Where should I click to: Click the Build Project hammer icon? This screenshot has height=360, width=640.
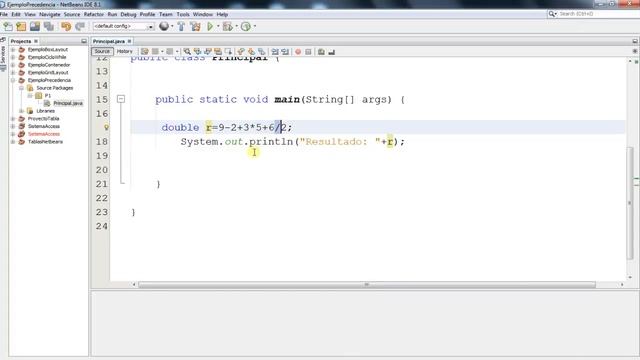pyautogui.click(x=182, y=27)
